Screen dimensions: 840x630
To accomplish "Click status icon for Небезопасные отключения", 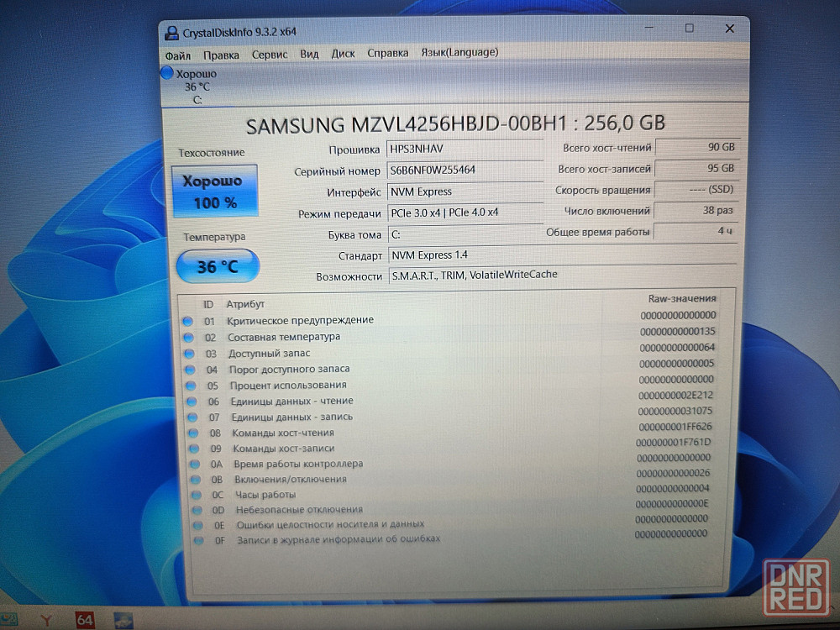I will click(197, 510).
